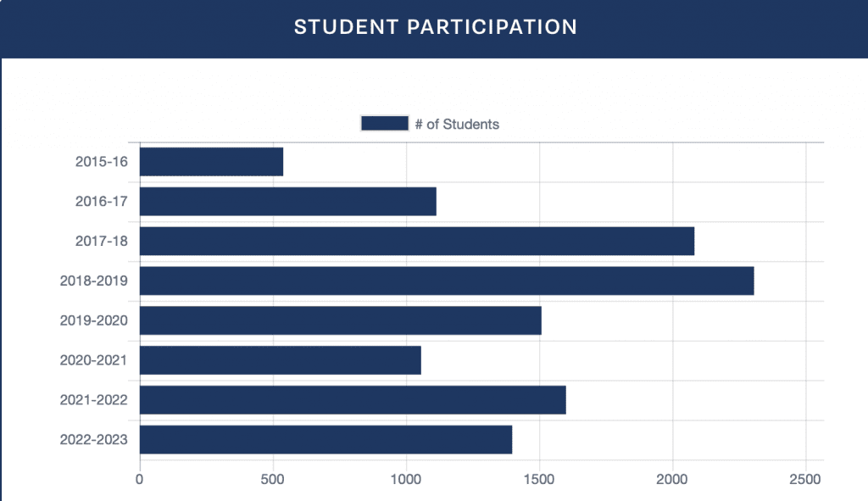The height and width of the screenshot is (501, 868).
Task: Select the 1500 x-axis tick label
Action: 539,480
